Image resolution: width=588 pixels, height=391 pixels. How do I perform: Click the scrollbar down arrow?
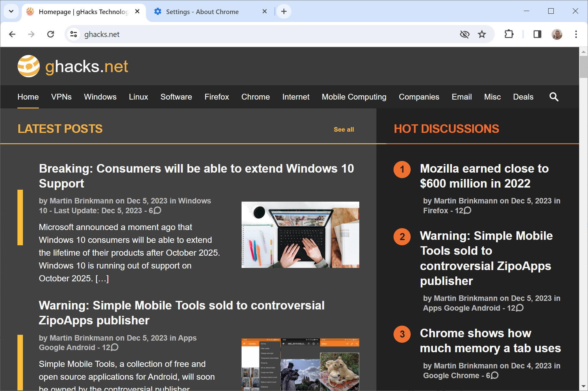583,386
